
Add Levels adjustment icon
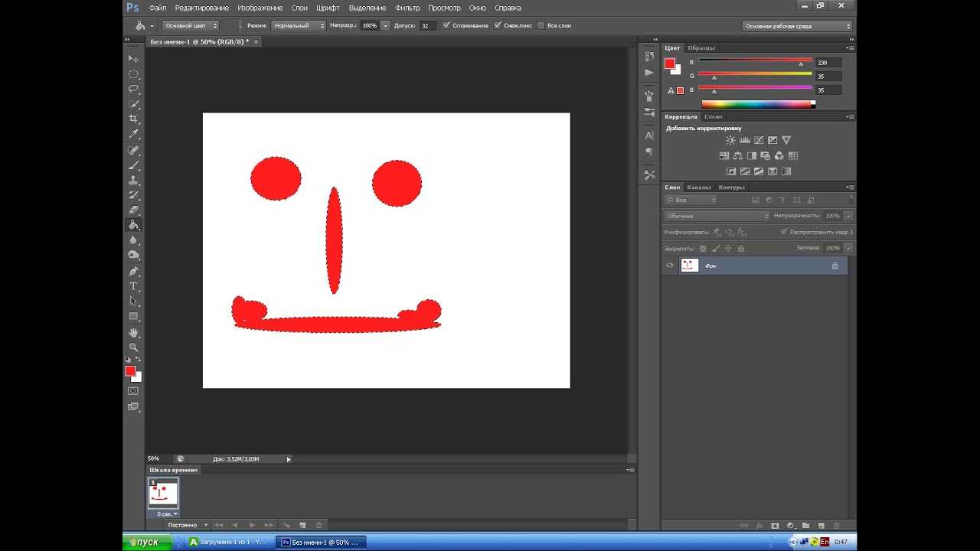coord(744,140)
